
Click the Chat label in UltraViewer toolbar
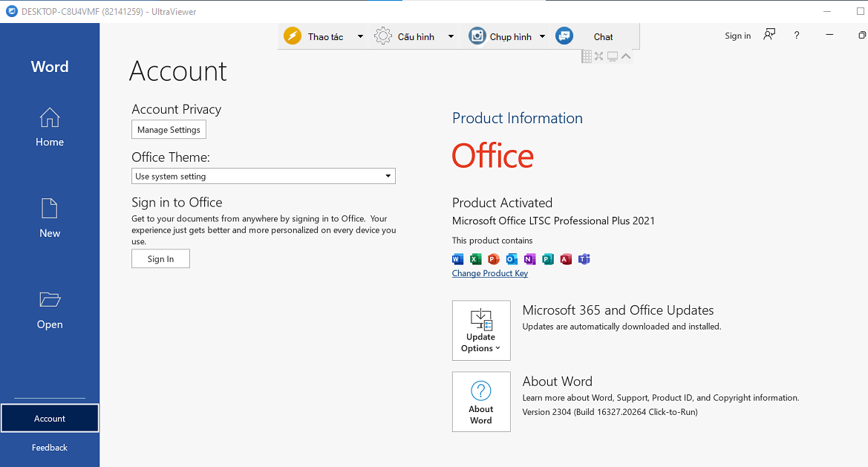pos(603,37)
